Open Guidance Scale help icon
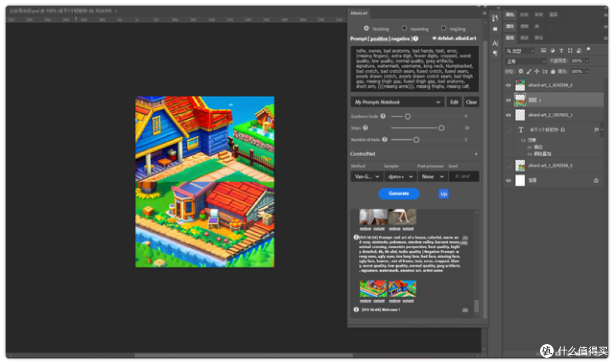 click(383, 116)
